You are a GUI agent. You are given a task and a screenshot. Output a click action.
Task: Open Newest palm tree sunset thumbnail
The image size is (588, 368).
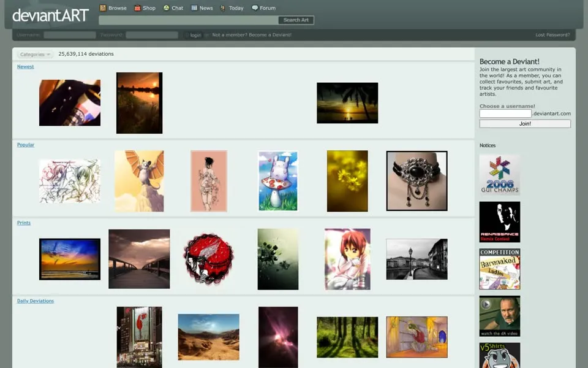[347, 103]
